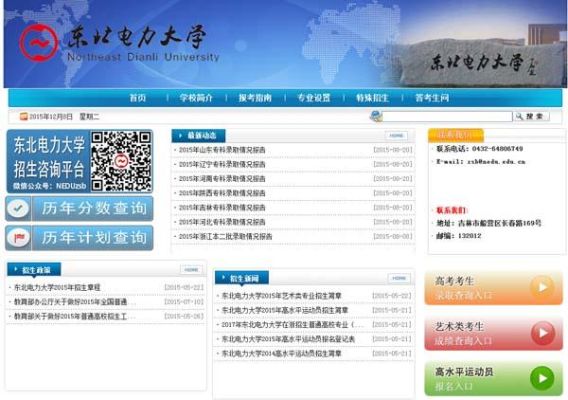Select the 招生政策 section tab
This screenshot has width=568, height=400.
coord(34,270)
